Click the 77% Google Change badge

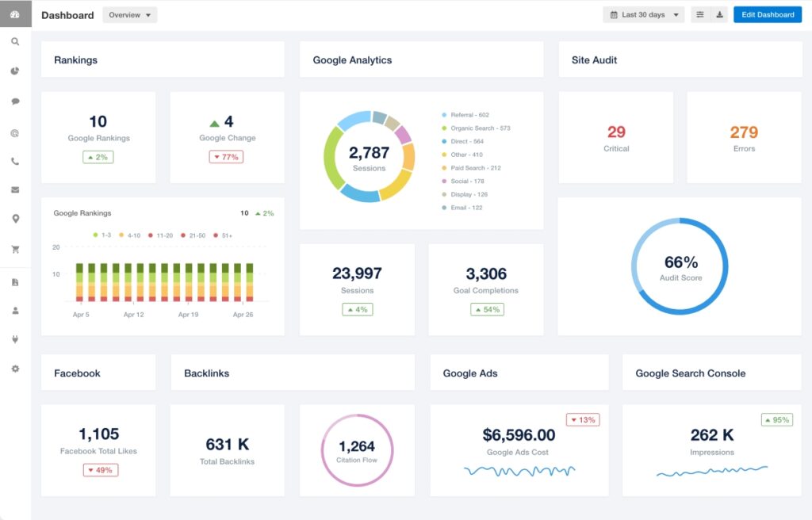point(226,157)
